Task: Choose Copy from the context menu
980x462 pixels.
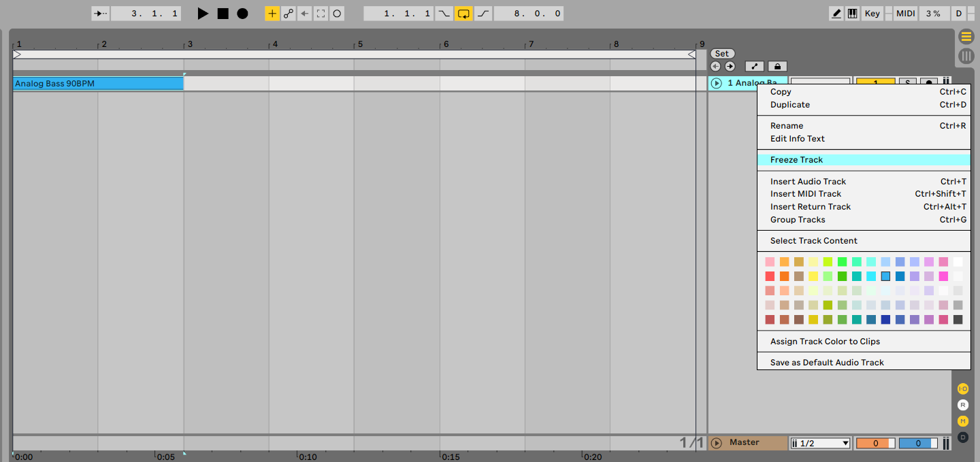Action: [x=864, y=92]
